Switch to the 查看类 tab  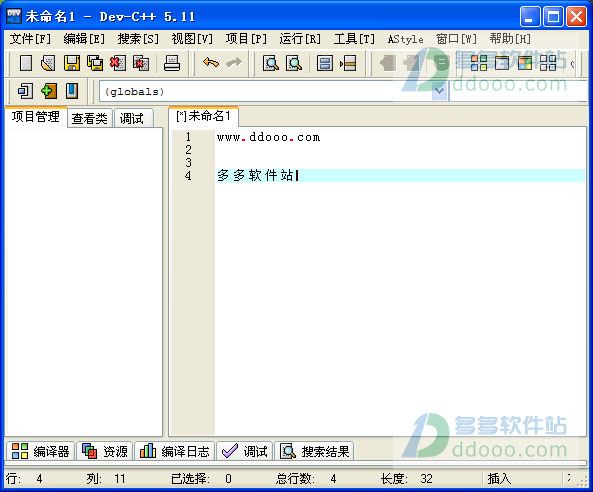[x=90, y=118]
